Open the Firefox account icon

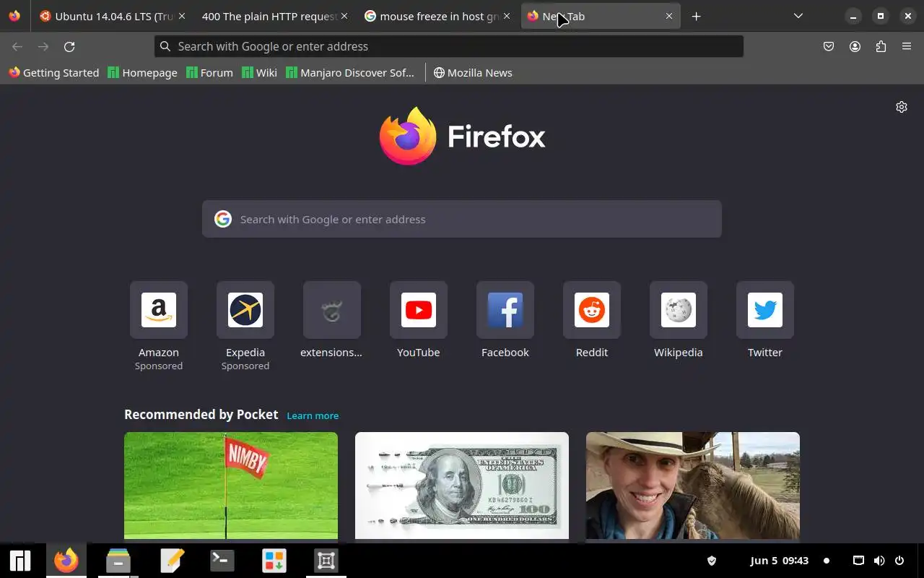[855, 46]
